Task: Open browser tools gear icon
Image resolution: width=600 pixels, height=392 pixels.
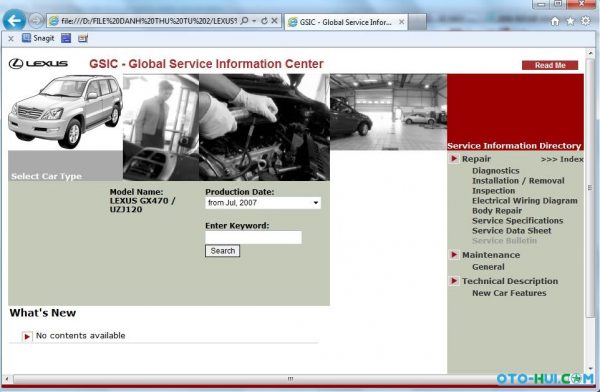Action: pos(585,21)
